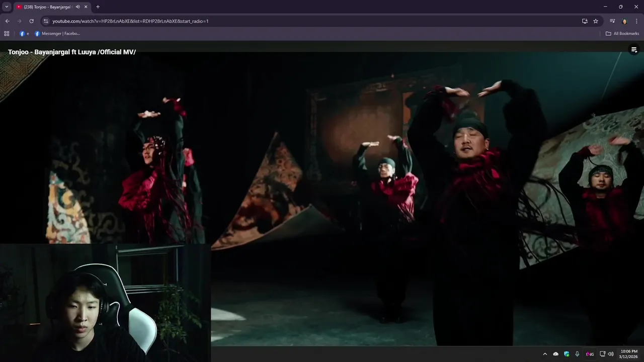View site information for youtube.com
The height and width of the screenshot is (362, 644).
tap(46, 21)
